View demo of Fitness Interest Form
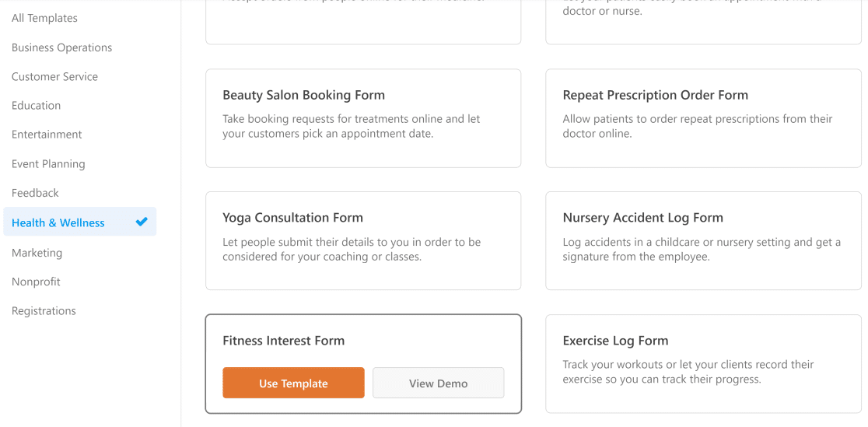Viewport: 868px width, 427px height. [439, 383]
